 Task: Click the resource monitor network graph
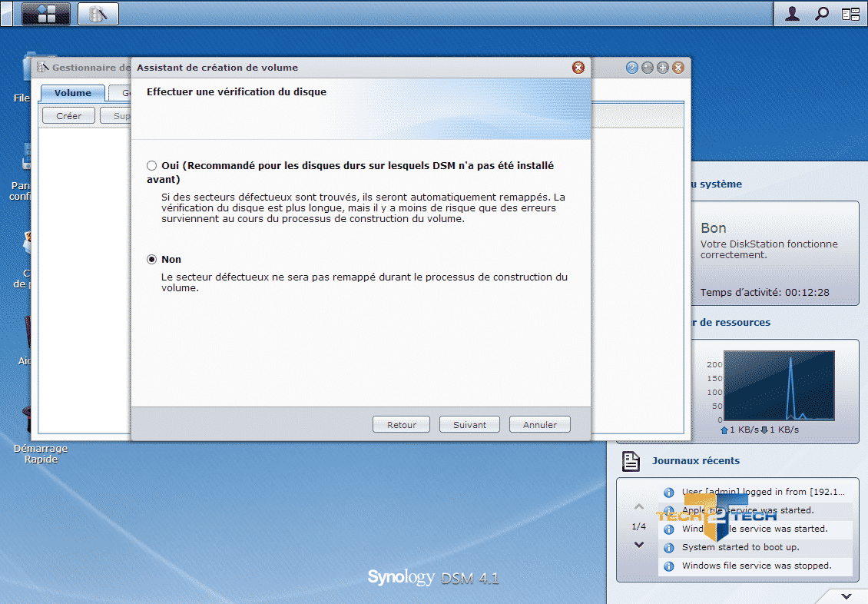[779, 385]
